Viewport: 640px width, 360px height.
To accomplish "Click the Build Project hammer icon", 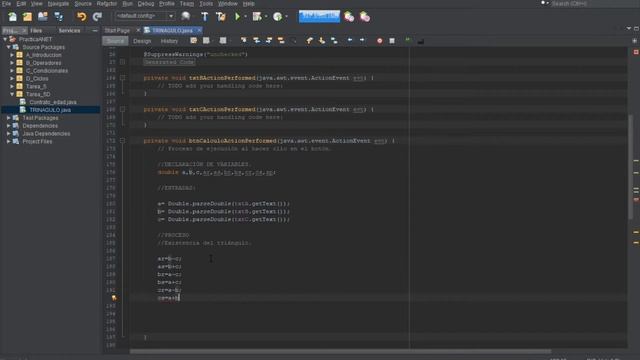I will (204, 16).
